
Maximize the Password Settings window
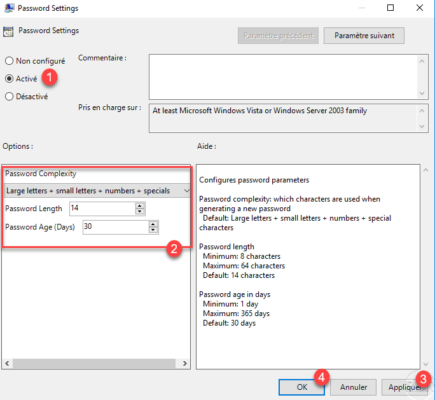(390, 8)
